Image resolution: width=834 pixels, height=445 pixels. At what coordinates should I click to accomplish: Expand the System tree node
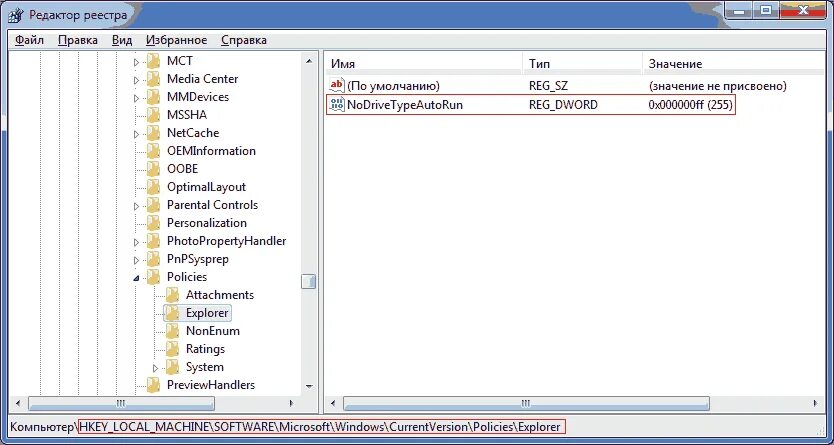tap(155, 368)
